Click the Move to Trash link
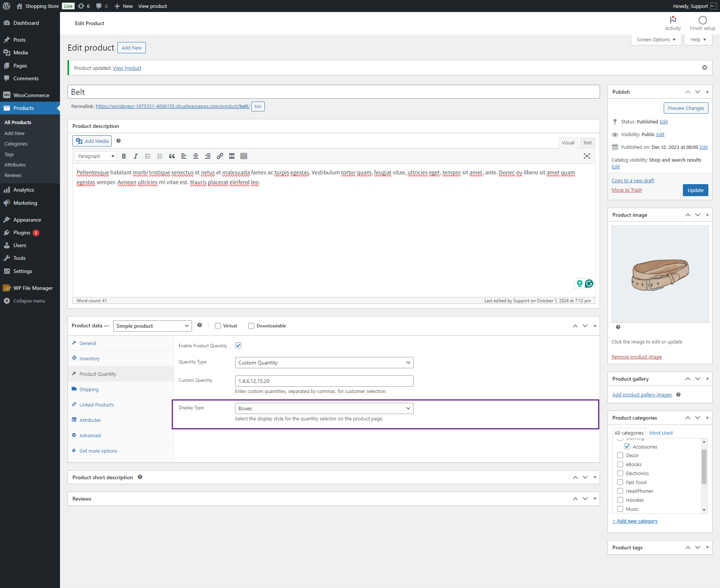Viewport: 720px width, 588px height. [x=627, y=190]
